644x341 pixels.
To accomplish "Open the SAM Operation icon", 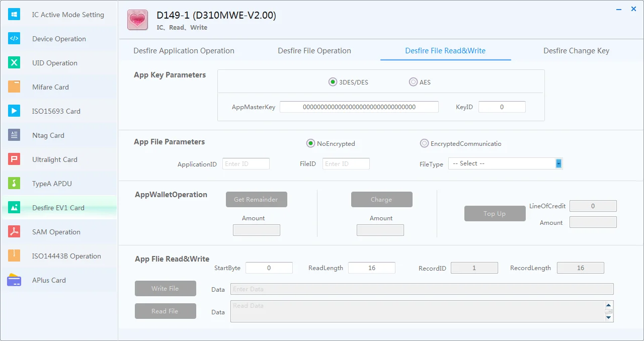I will [x=14, y=232].
